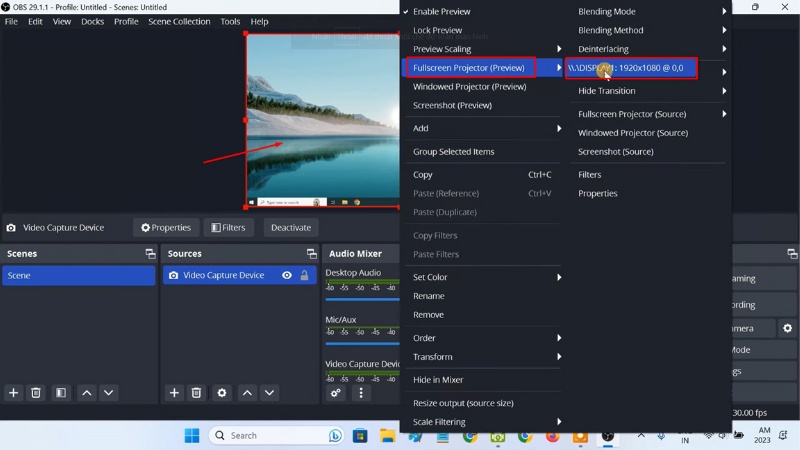Image resolution: width=800 pixels, height=450 pixels.
Task: Open advanced audio properties gears icon
Action: (x=336, y=393)
